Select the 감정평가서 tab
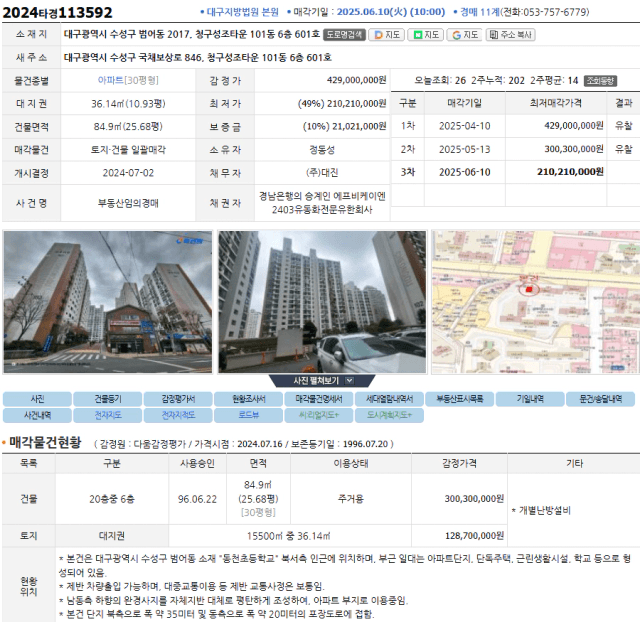The height and width of the screenshot is (622, 640). coord(178,399)
